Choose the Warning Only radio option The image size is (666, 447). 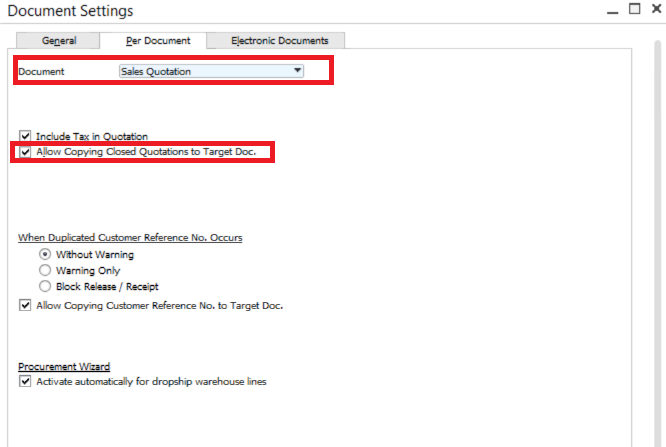point(44,270)
